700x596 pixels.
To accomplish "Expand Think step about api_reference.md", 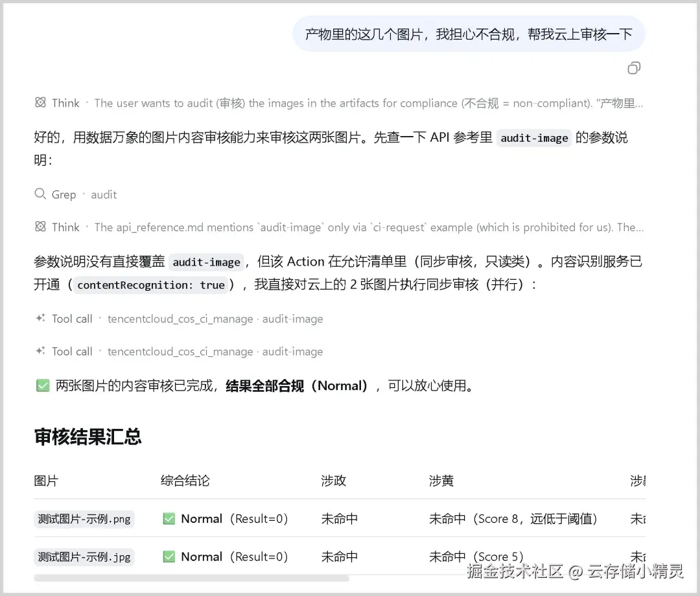I will pos(339,227).
